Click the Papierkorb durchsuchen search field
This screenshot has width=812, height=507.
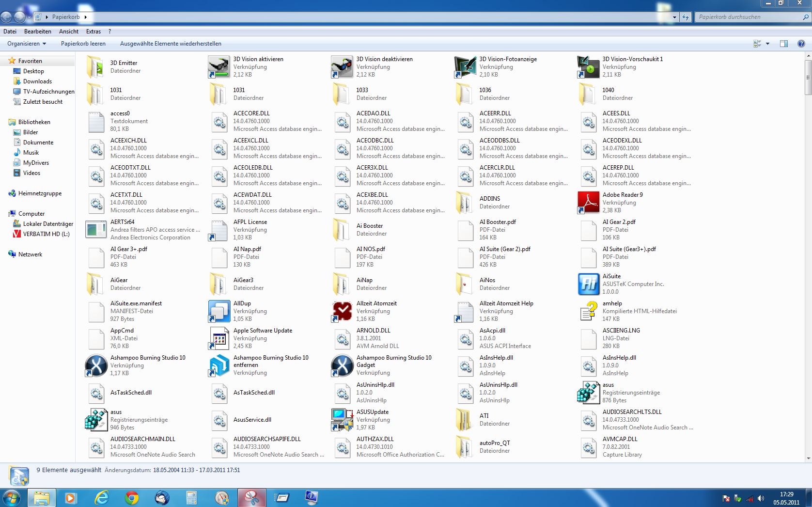click(749, 17)
